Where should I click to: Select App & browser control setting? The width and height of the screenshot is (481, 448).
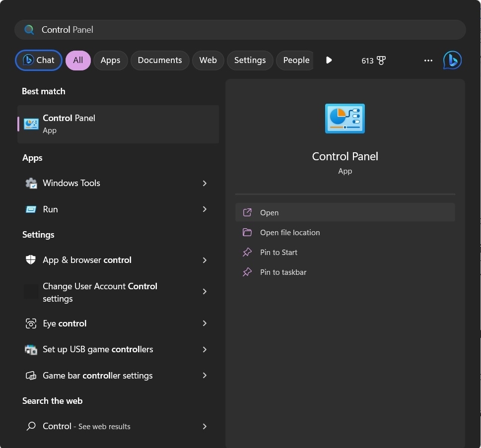click(x=118, y=260)
